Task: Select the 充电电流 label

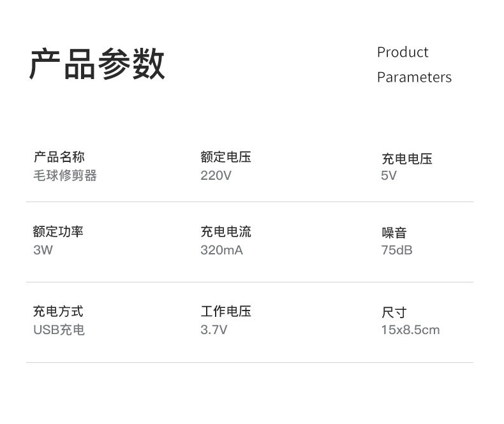Action: (x=226, y=232)
